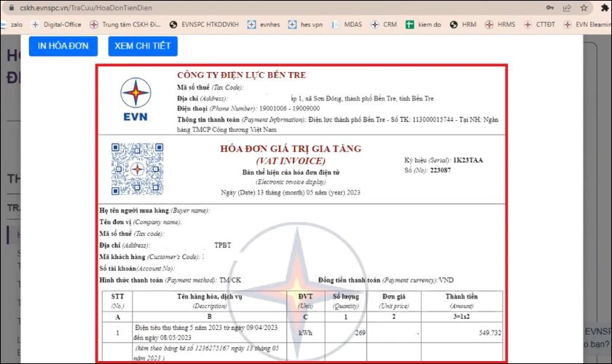Click the kWh unit cell

[305, 333]
